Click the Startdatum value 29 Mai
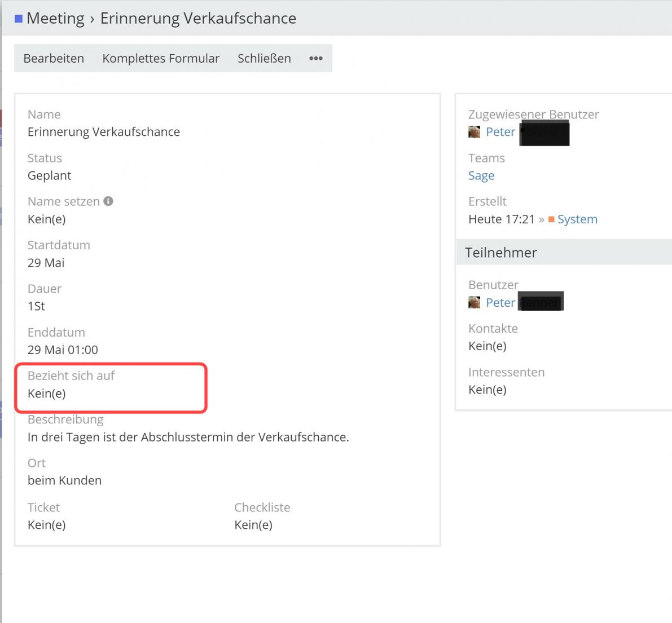The image size is (672, 623). (x=46, y=263)
